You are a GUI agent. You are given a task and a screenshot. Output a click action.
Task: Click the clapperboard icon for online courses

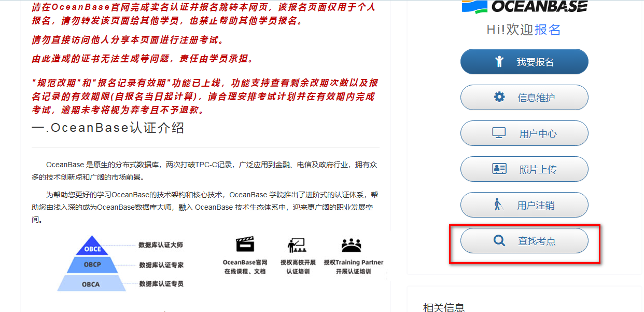245,245
